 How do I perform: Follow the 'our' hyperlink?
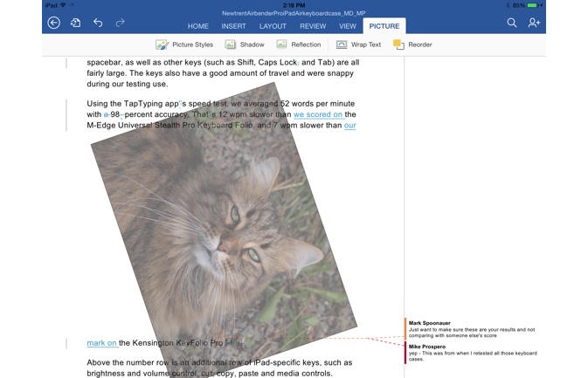[x=349, y=126]
